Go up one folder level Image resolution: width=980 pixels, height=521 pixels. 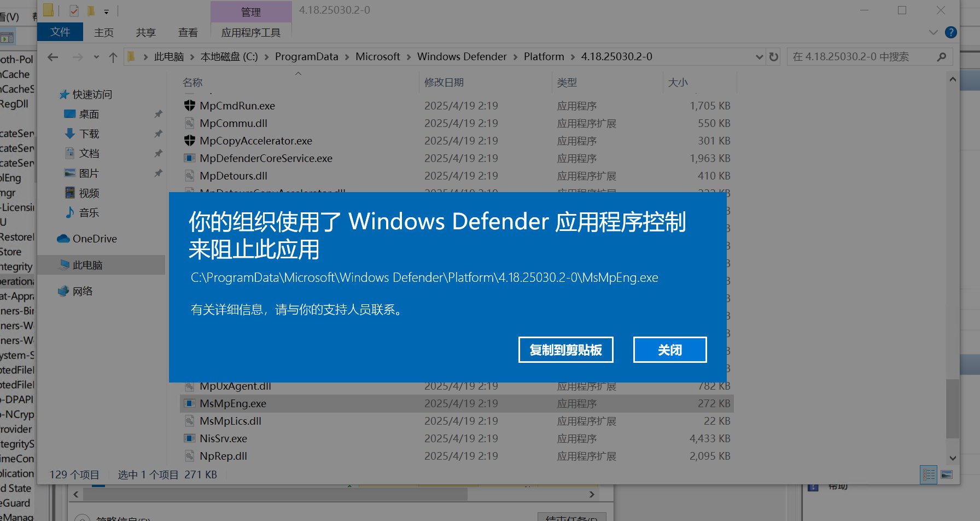(x=113, y=57)
